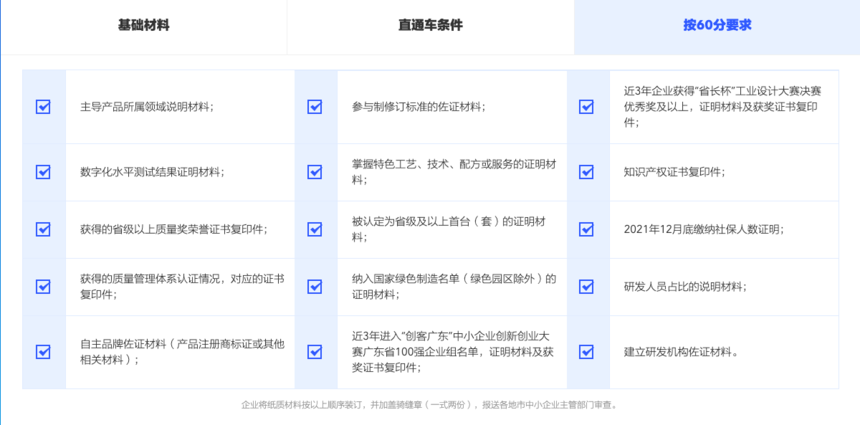The height and width of the screenshot is (425, 860).
Task: Uncheck 数字化水平测试结果证明材料 checkbox
Action: click(x=43, y=171)
